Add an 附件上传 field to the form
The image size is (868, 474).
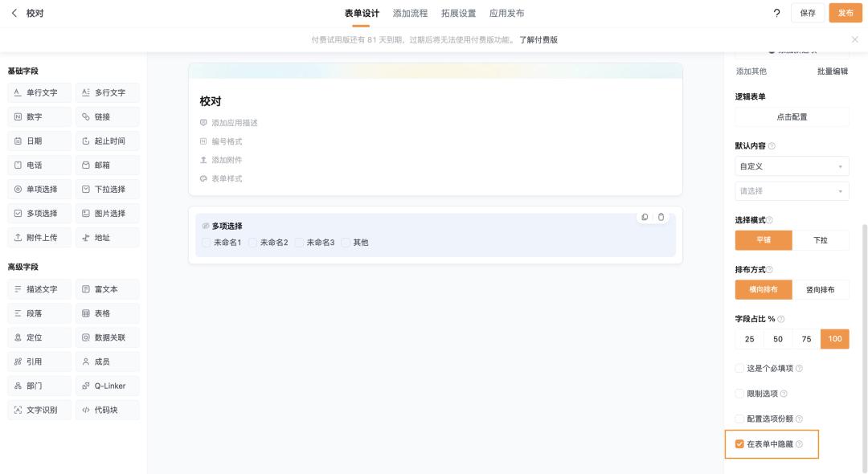(x=39, y=237)
